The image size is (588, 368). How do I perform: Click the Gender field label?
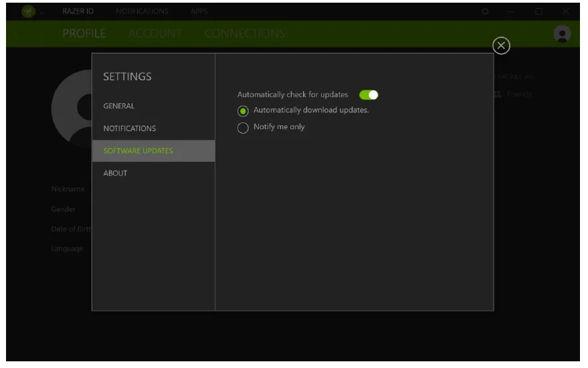tap(64, 209)
